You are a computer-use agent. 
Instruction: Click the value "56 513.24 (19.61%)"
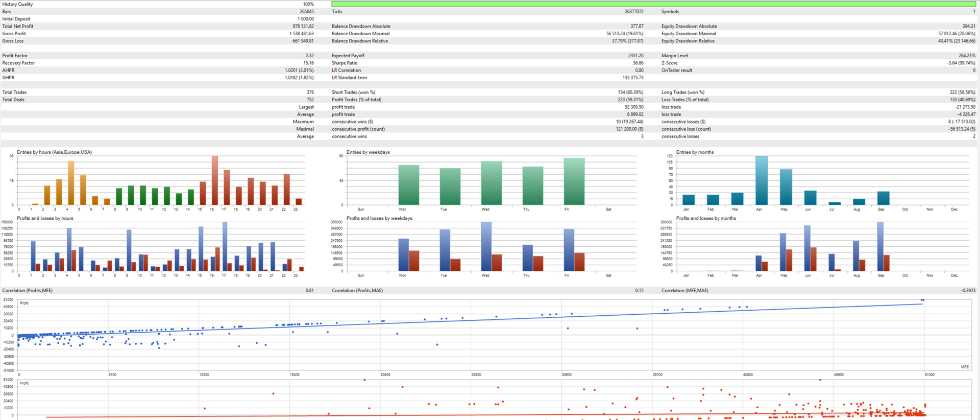coord(625,34)
